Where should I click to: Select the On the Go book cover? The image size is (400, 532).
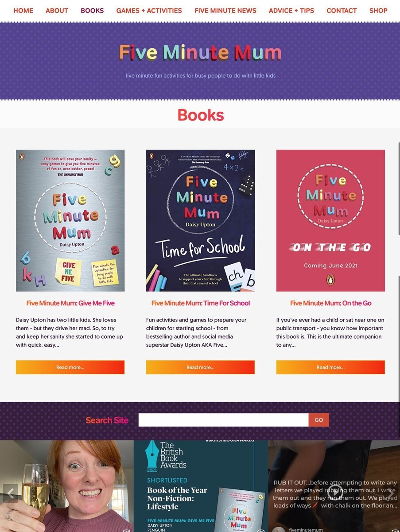(330, 220)
